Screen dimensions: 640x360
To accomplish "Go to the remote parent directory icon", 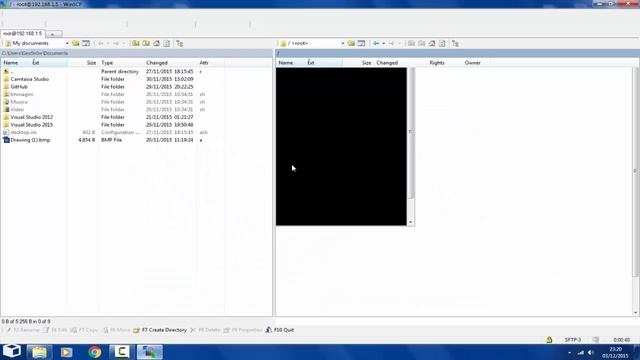I will (x=411, y=43).
